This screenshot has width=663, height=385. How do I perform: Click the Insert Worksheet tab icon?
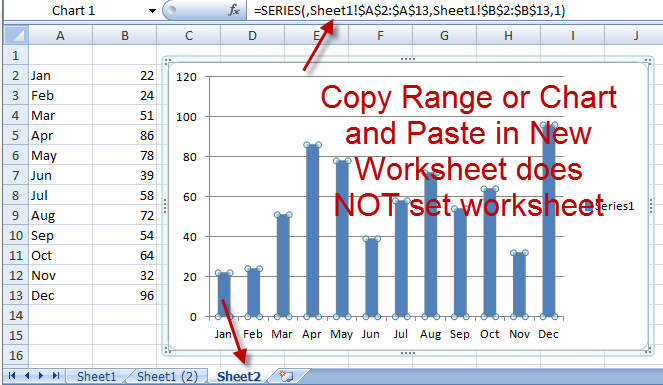(286, 376)
